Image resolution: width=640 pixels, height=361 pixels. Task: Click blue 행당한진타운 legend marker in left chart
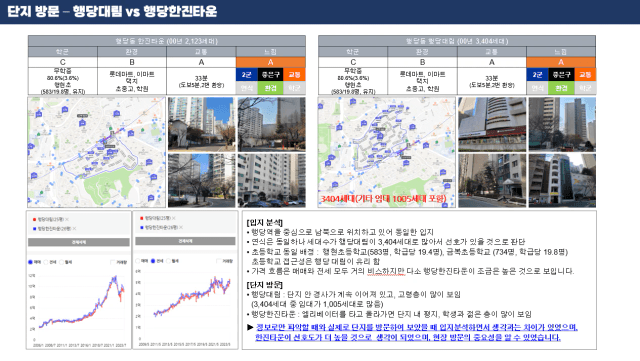(34, 228)
